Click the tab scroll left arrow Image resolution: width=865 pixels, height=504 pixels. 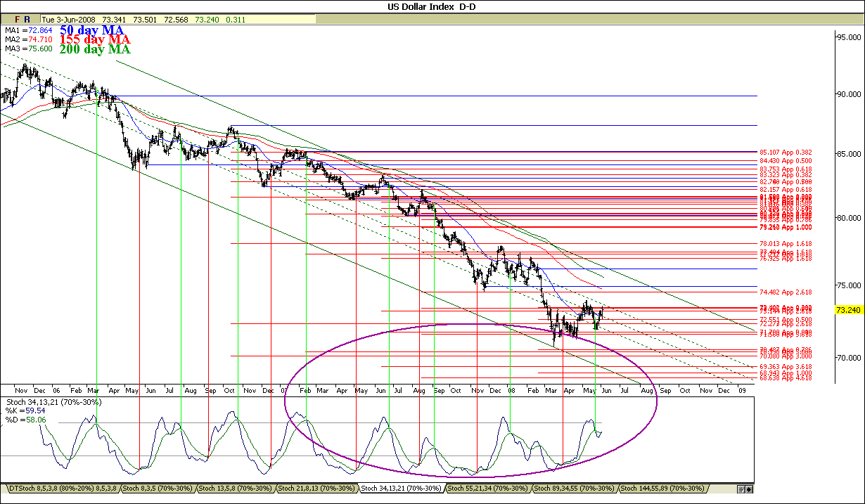click(741, 489)
